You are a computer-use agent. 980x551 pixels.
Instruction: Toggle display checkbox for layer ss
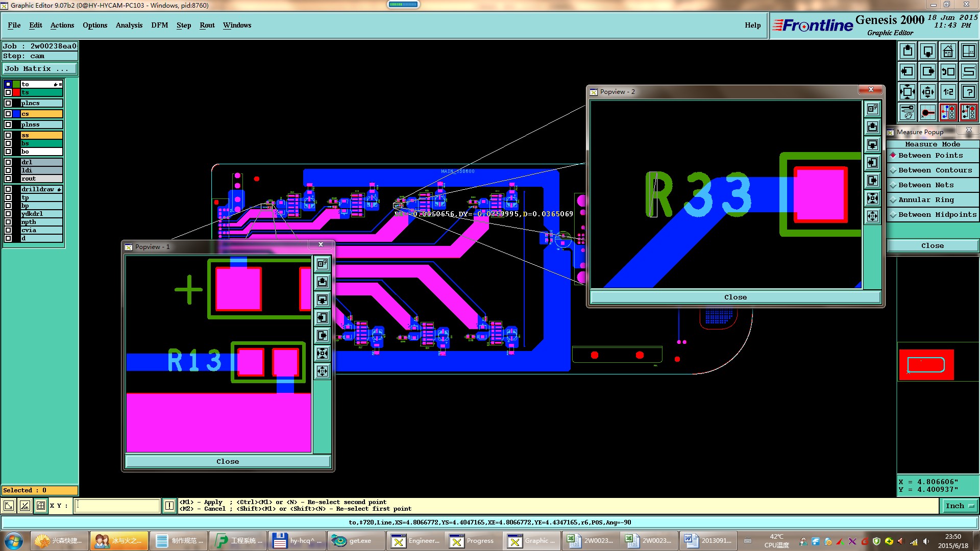[8, 135]
